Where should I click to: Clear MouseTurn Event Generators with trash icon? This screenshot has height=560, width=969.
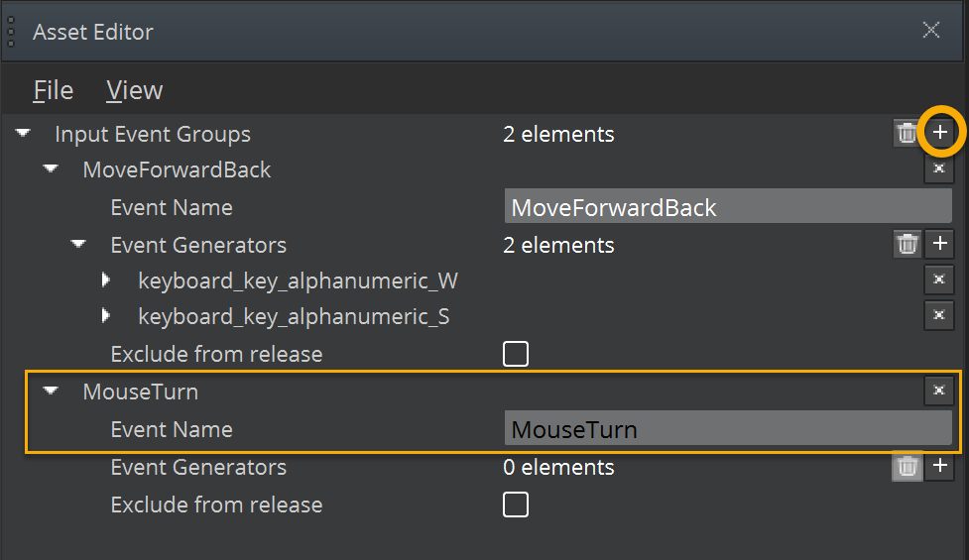point(907,466)
